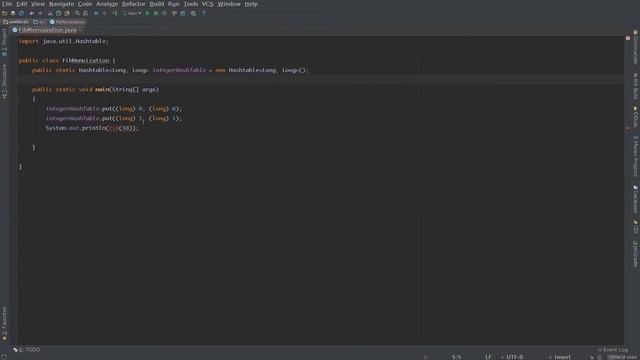Image resolution: width=640 pixels, height=360 pixels.
Task: Click the fib(40) call in code
Action: point(120,128)
